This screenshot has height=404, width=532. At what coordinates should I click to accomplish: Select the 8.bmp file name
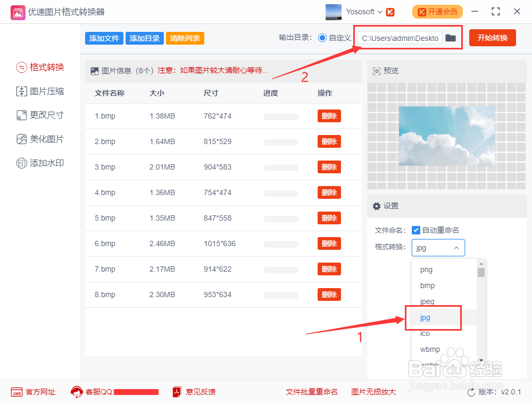click(x=105, y=294)
